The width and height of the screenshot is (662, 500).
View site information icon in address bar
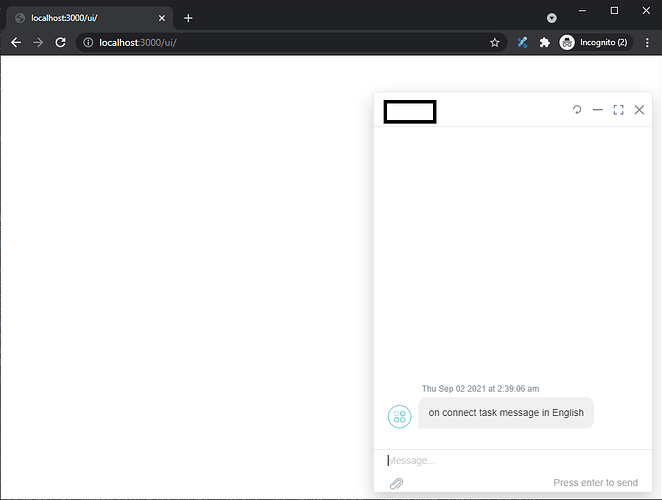point(88,43)
